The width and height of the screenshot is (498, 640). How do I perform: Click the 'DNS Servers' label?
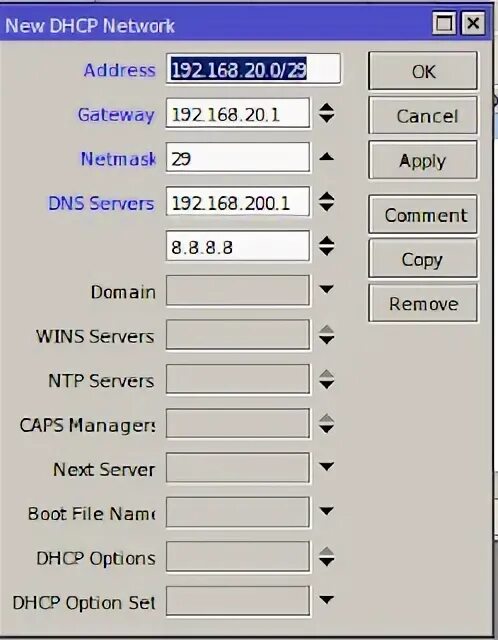click(x=101, y=203)
